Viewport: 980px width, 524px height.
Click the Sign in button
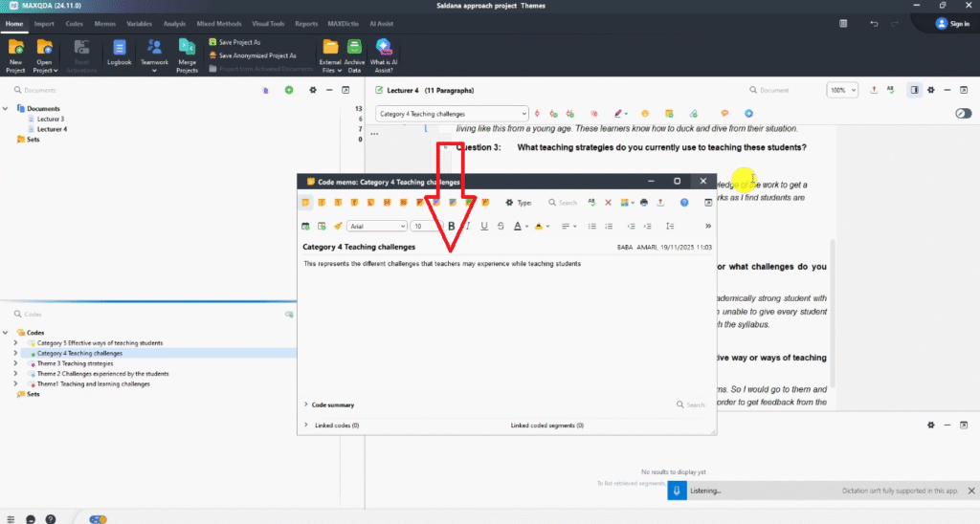(x=952, y=23)
